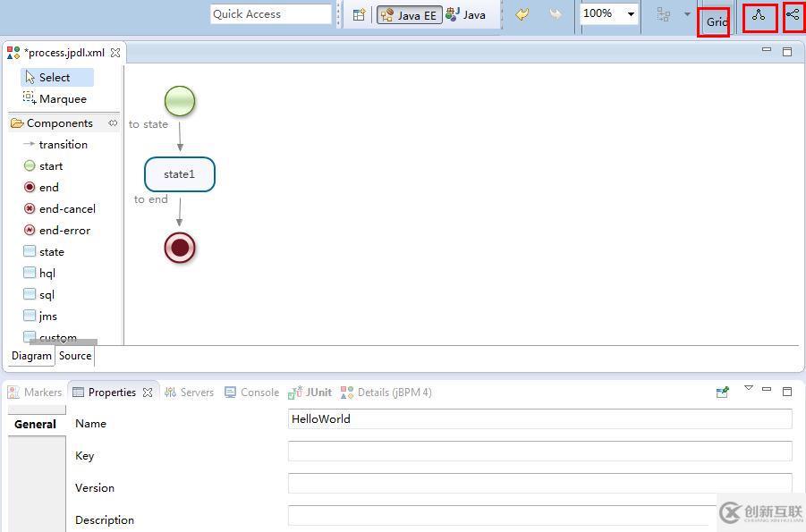Screen dimensions: 806x532
Task: Maximize the Properties panel
Action: (x=787, y=391)
